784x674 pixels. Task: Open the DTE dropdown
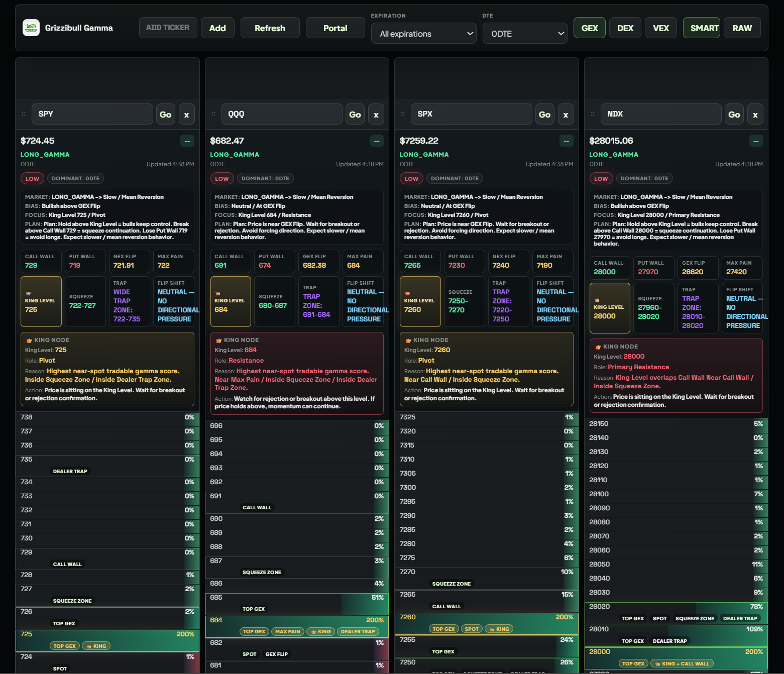point(525,34)
